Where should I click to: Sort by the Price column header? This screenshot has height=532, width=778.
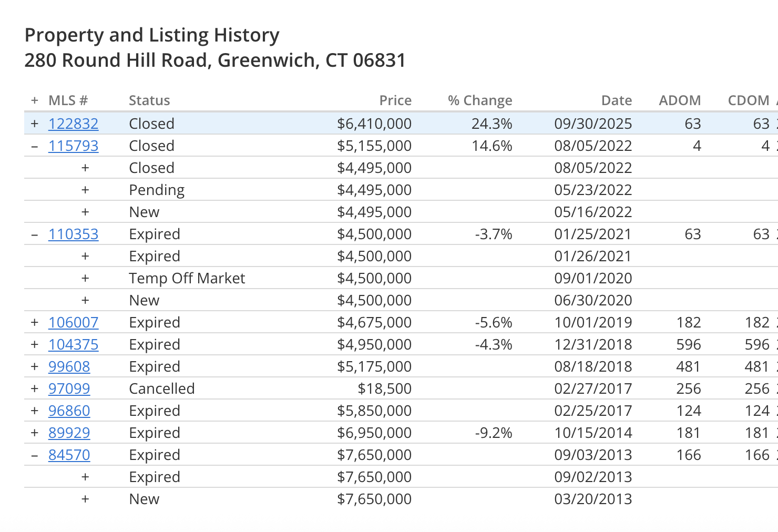click(x=395, y=100)
